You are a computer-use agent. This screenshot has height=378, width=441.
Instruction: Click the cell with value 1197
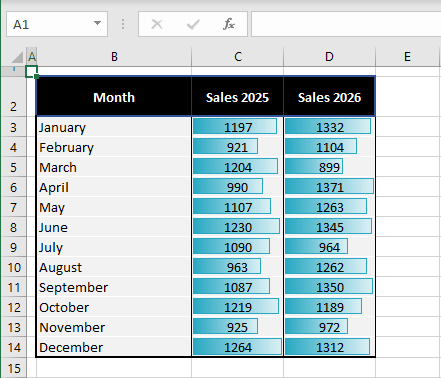(238, 127)
